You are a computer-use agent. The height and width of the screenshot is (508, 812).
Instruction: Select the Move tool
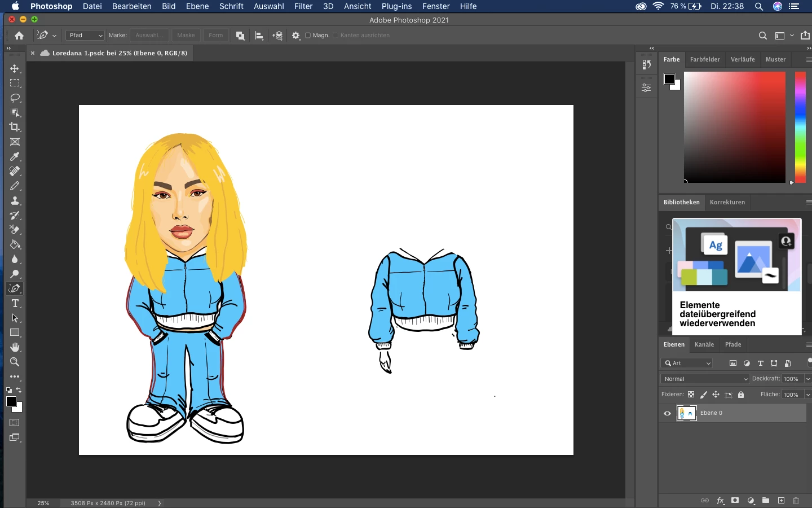15,69
